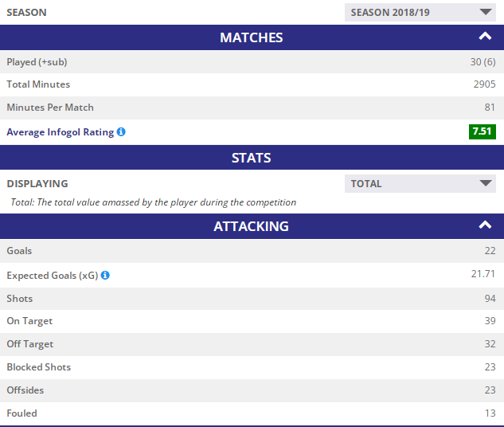Screen dimensions: 504x427
Task: Collapse the ATTACKING section chevron
Action: click(485, 225)
